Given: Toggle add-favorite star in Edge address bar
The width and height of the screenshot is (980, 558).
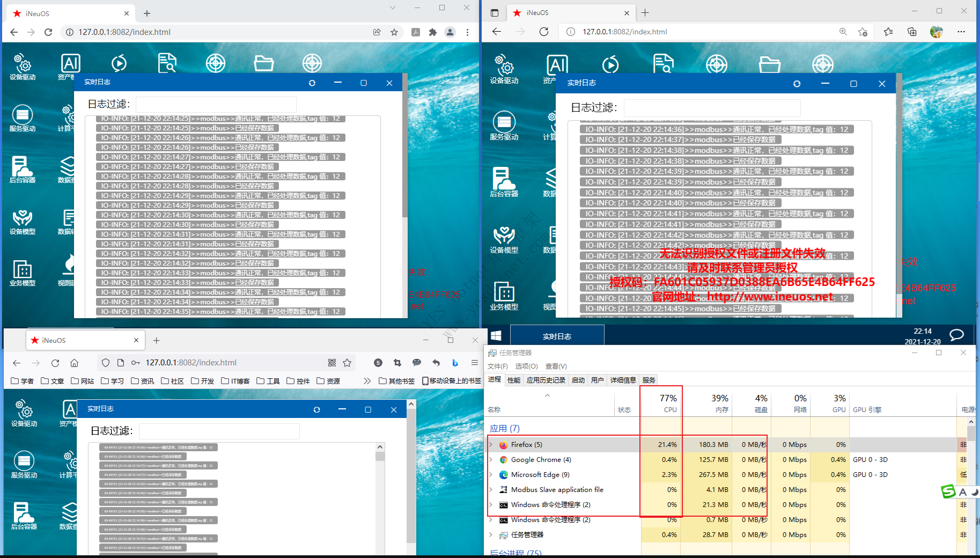Looking at the screenshot, I should [x=863, y=32].
